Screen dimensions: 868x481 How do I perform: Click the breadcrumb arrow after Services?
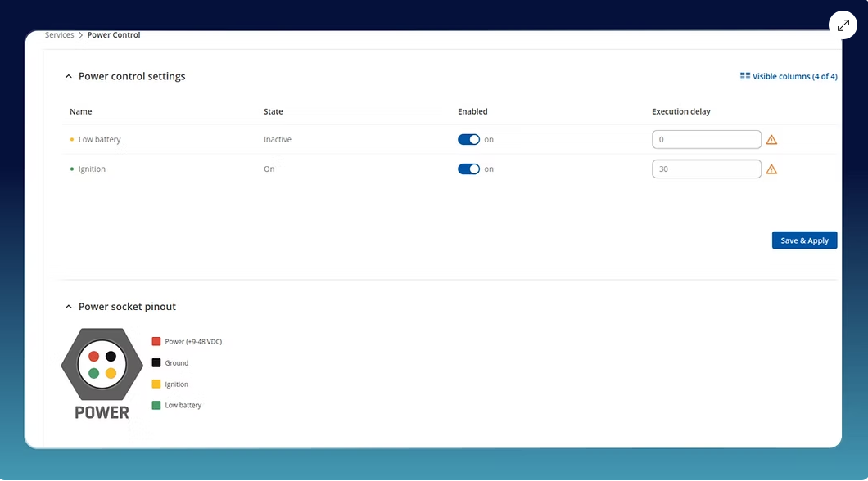click(81, 35)
